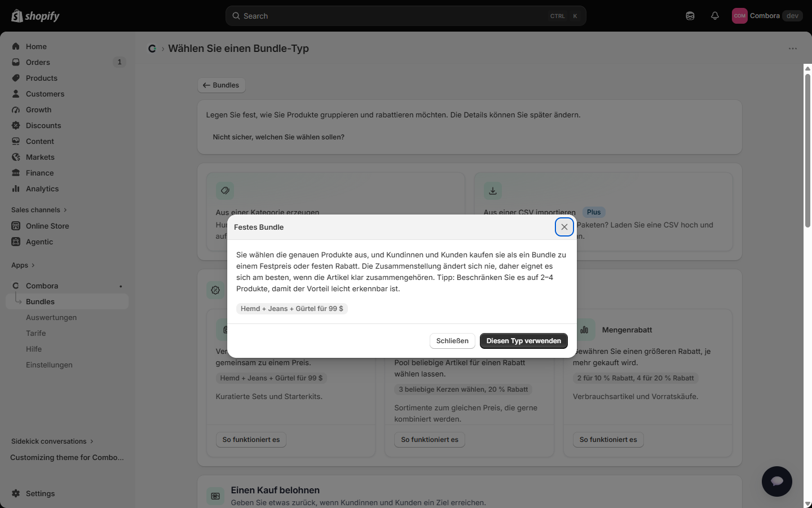Click the Schließen button
Screen dimensions: 812x508
[x=452, y=341]
